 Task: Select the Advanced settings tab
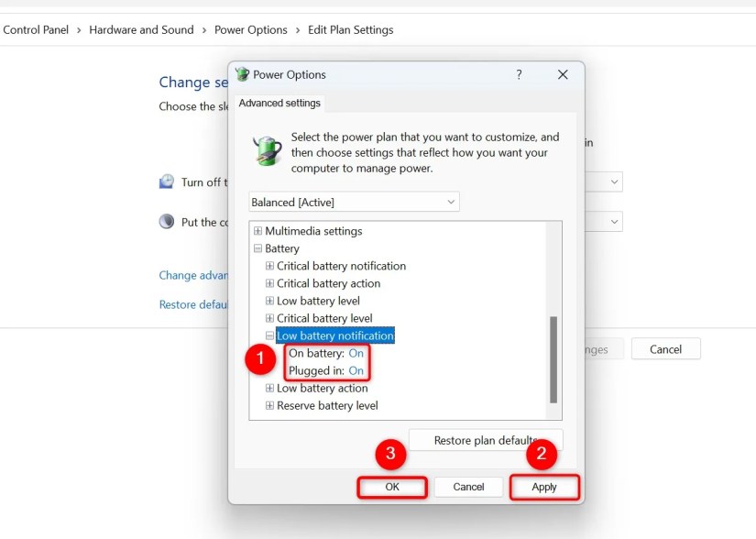pyautogui.click(x=279, y=104)
